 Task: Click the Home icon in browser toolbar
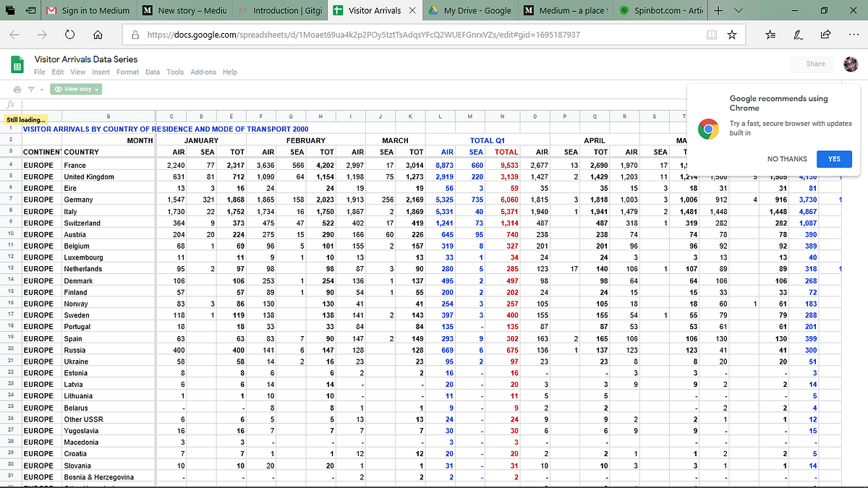98,34
